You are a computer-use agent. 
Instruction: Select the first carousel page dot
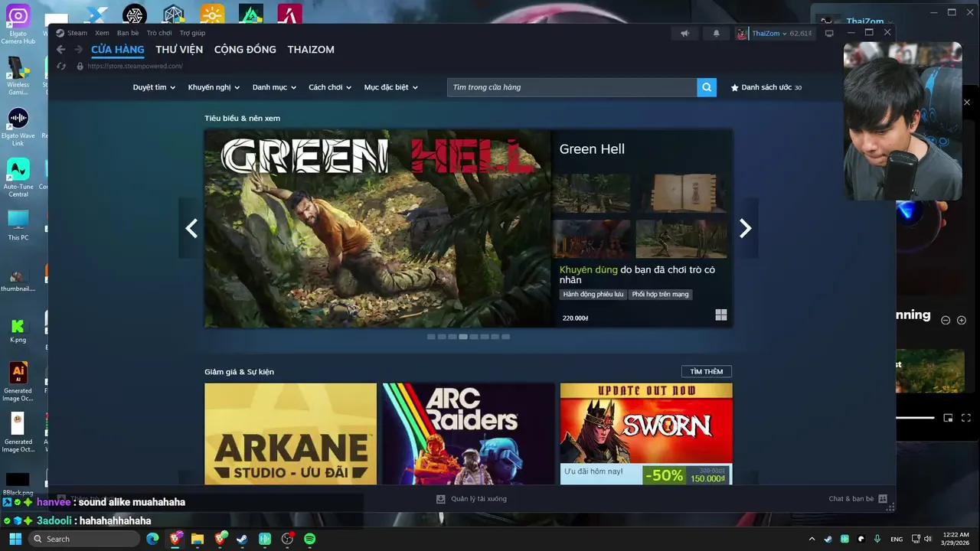[431, 337]
